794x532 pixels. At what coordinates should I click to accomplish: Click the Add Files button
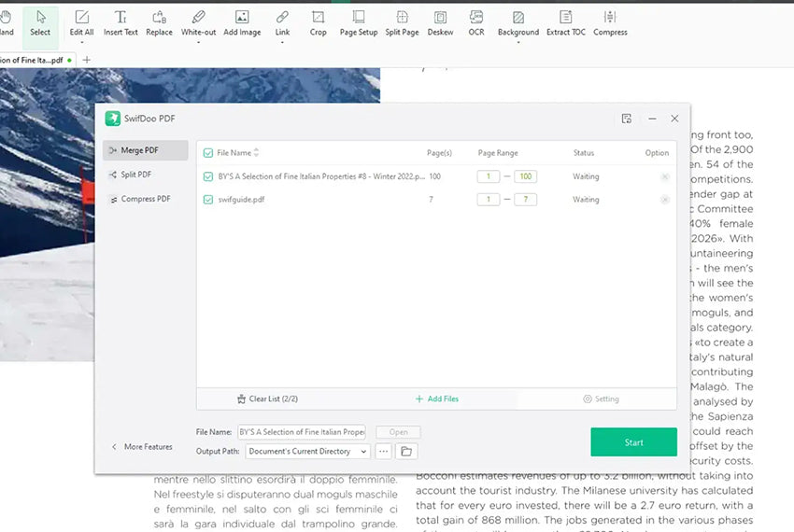pos(436,399)
